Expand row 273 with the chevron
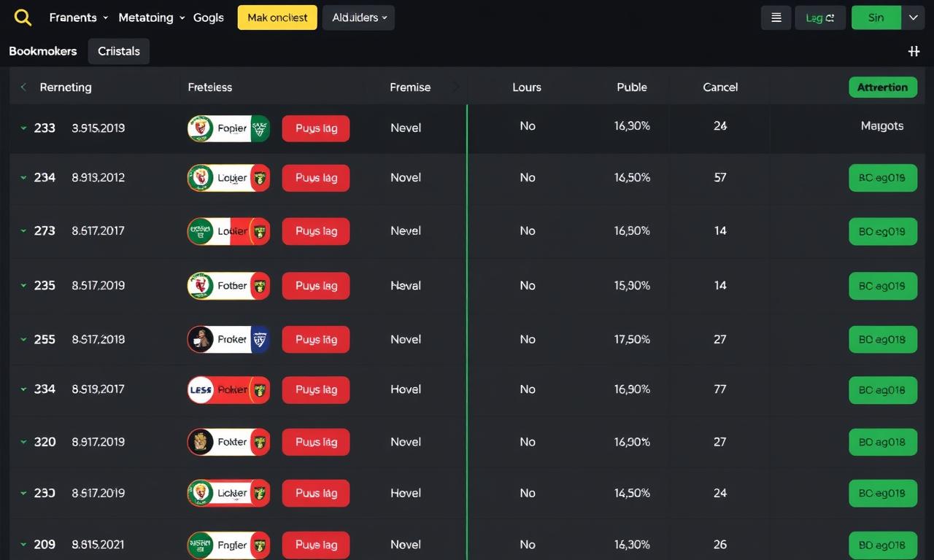 point(23,231)
